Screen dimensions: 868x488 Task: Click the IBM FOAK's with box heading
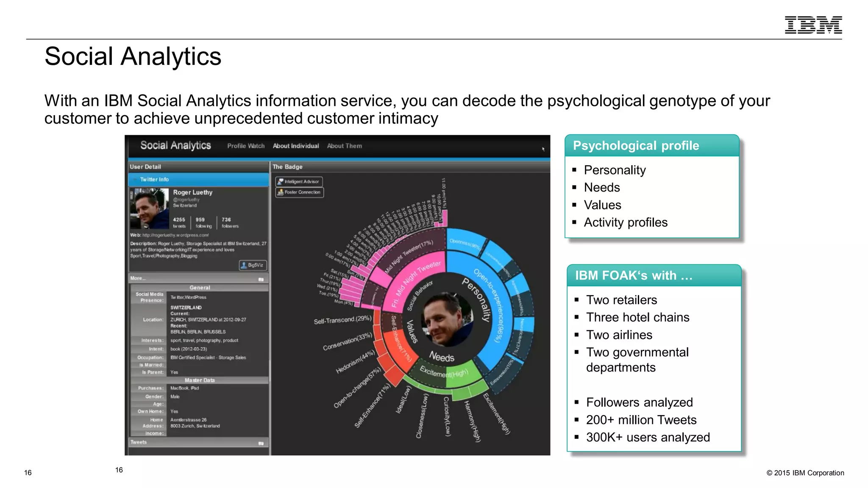click(633, 276)
